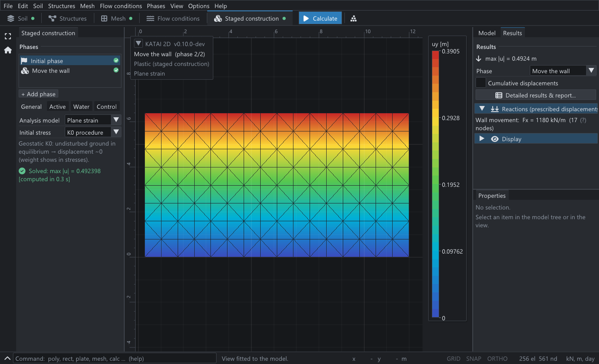Expand the command bar caret icon

7,358
